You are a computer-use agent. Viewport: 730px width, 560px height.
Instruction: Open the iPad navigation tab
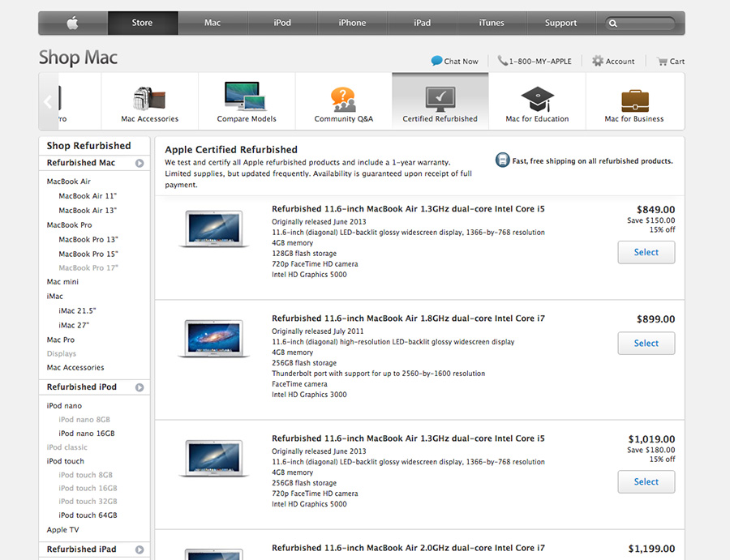pyautogui.click(x=423, y=23)
